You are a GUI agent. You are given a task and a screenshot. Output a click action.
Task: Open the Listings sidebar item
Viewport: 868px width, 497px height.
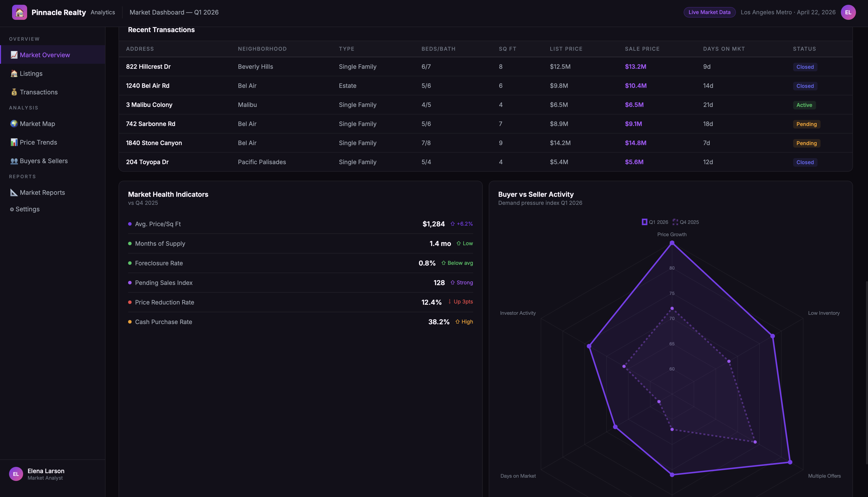click(52, 73)
